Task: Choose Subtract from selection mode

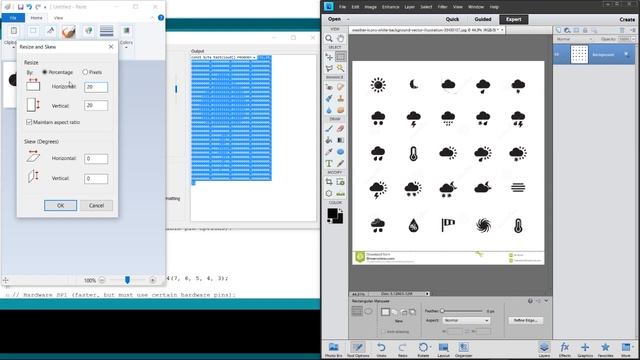Action: coord(404,312)
